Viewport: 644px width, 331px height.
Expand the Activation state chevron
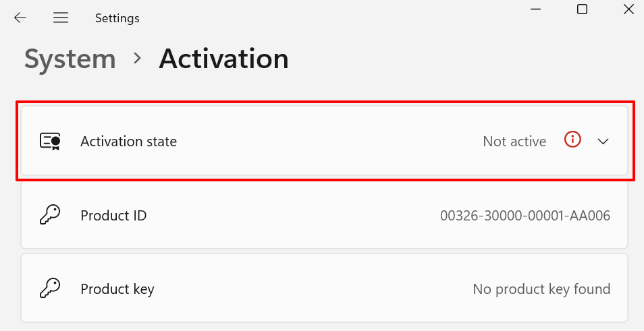(603, 142)
